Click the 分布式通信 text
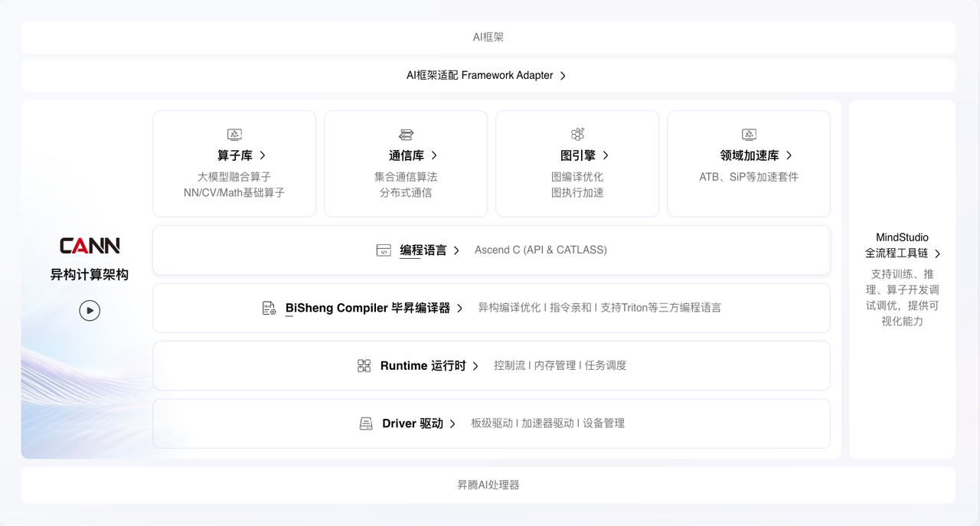980x526 pixels. (406, 193)
